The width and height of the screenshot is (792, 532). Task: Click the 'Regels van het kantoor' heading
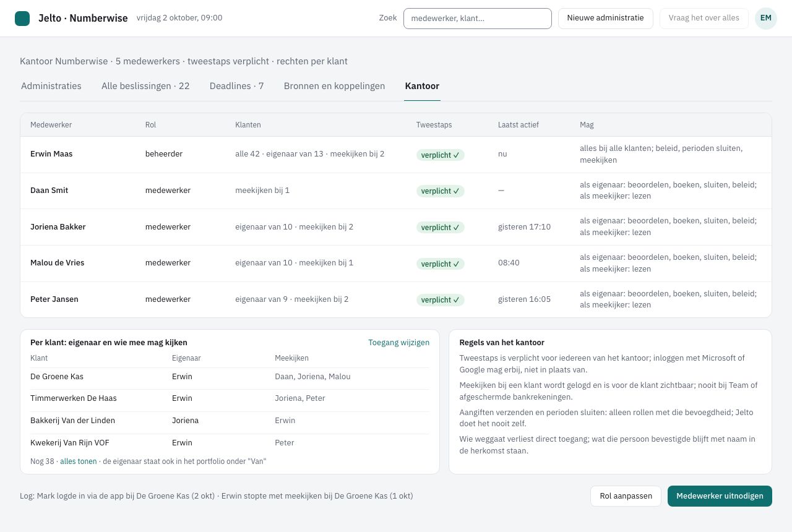coord(502,343)
